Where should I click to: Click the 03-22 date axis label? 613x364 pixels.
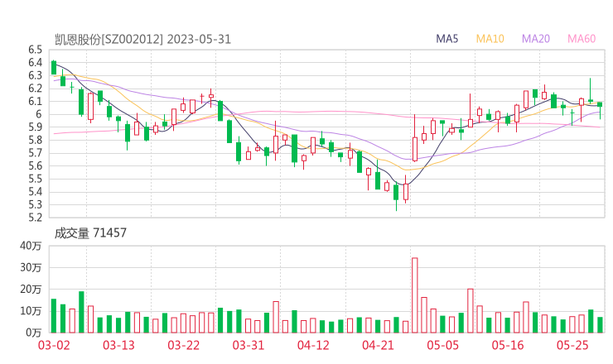[183, 345]
